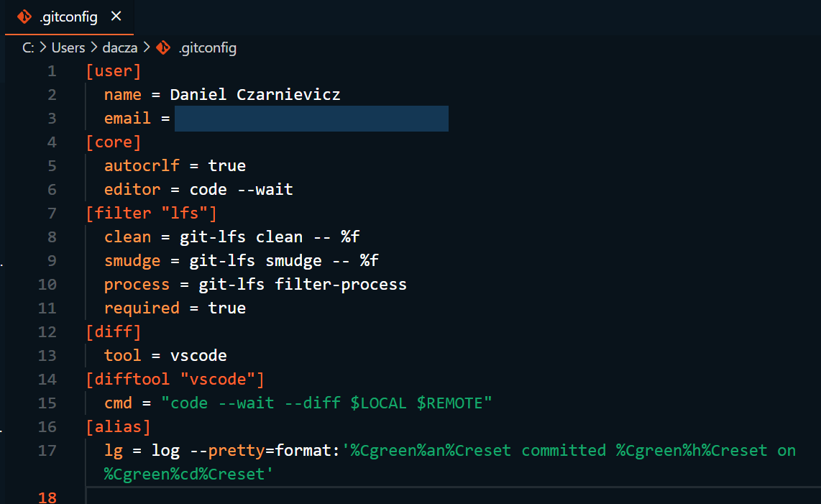Switch to the .gitconfig tab
The height and width of the screenshot is (504, 821).
click(x=68, y=17)
